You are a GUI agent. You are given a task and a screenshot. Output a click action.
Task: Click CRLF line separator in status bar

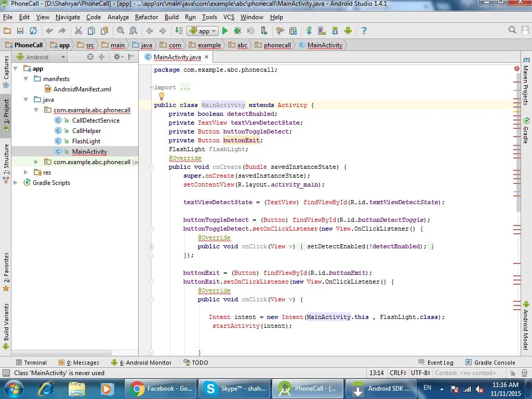tap(397, 373)
